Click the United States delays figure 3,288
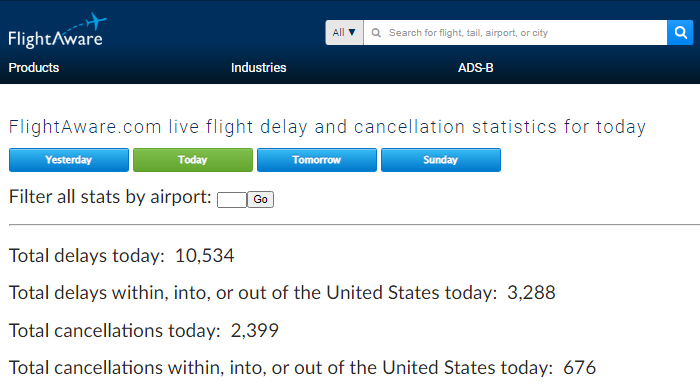Image resolution: width=700 pixels, height=389 pixels. [x=531, y=293]
